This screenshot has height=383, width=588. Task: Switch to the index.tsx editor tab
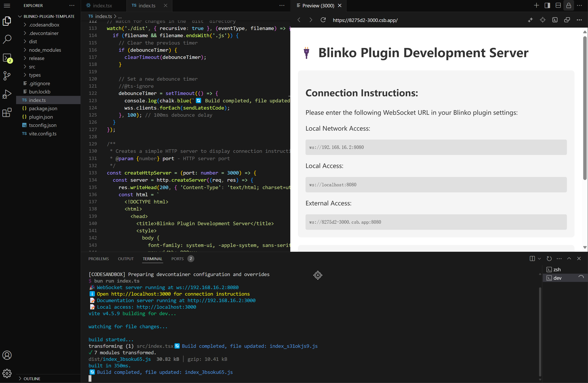[x=103, y=5]
